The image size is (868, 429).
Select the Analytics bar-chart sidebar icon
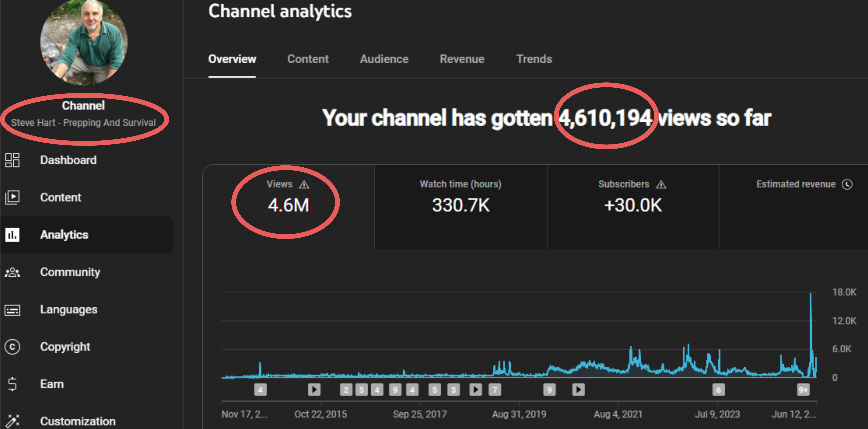[x=13, y=235]
